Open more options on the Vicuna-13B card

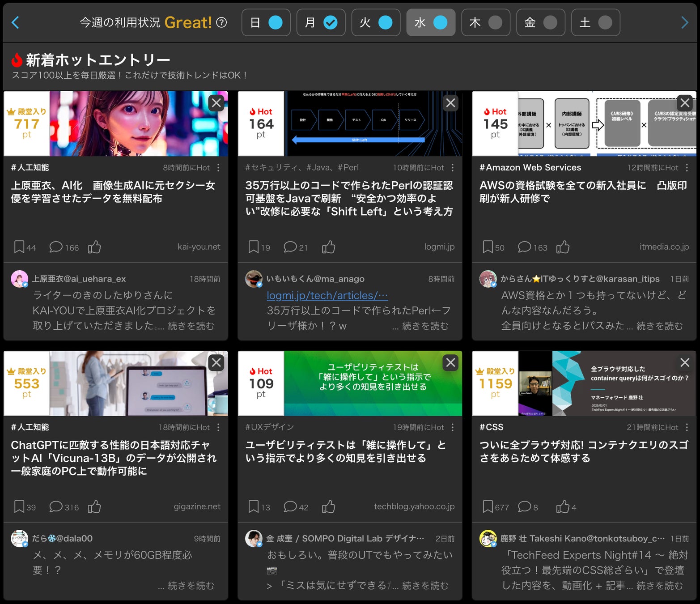(218, 427)
